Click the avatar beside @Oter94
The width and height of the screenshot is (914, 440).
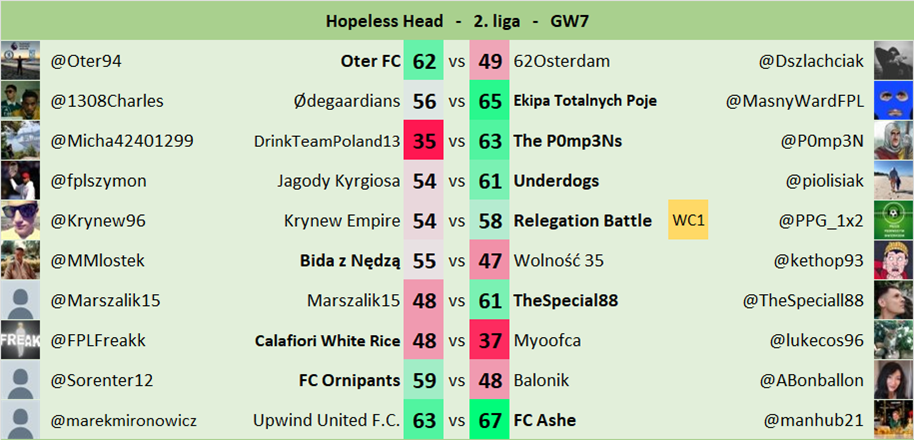coord(20,61)
